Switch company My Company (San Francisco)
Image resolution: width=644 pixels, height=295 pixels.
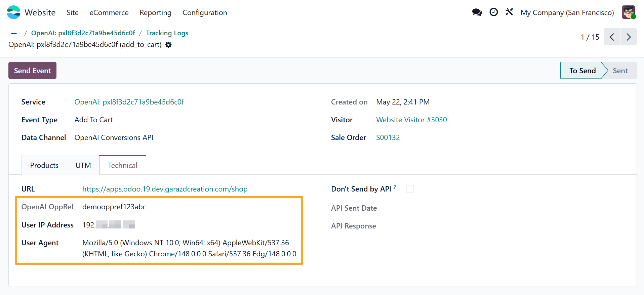pyautogui.click(x=567, y=12)
